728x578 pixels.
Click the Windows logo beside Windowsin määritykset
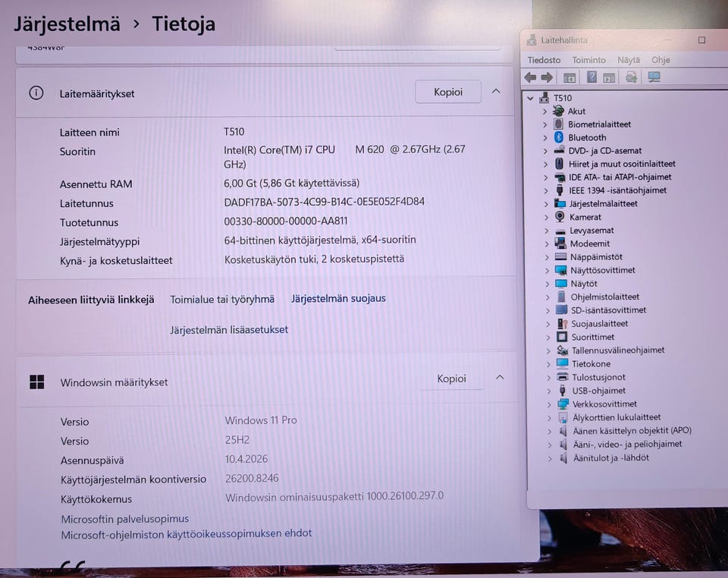coord(36,382)
